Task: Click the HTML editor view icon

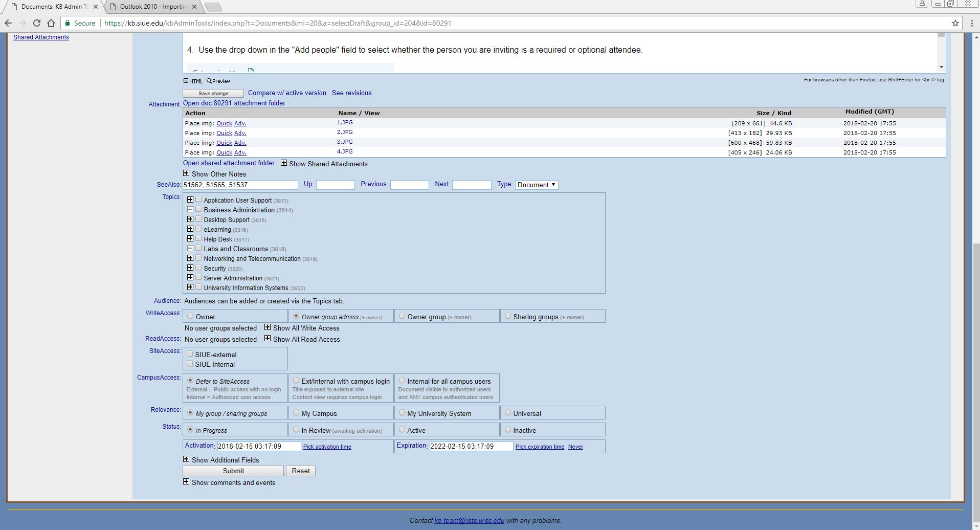Action: (x=186, y=81)
